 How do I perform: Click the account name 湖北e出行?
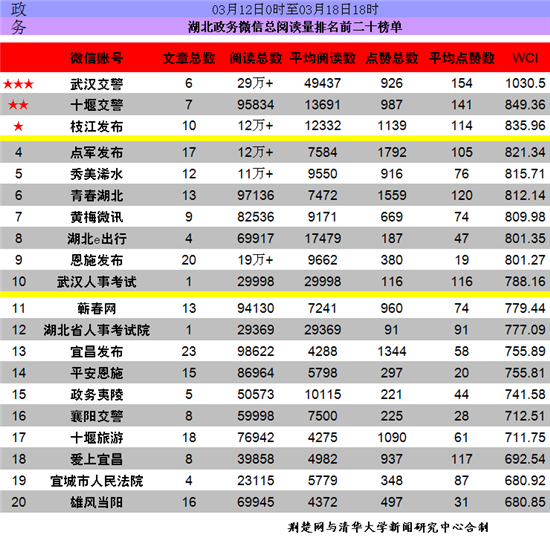coord(96,239)
